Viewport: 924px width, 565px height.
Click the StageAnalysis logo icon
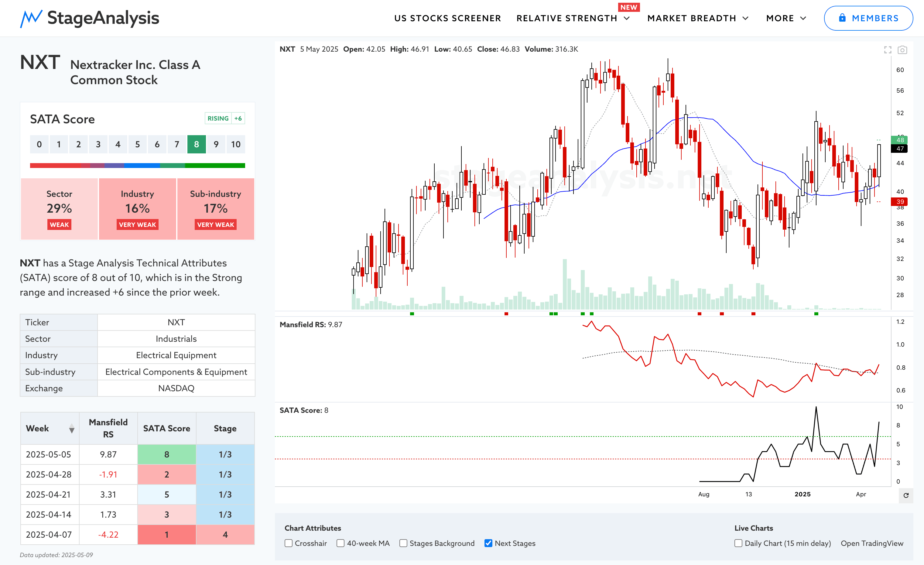click(31, 18)
